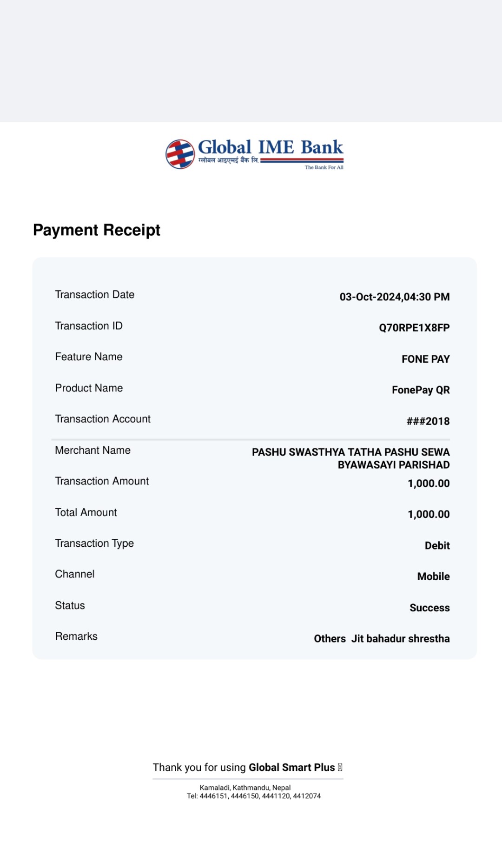The width and height of the screenshot is (502, 868).
Task: Click the Kamaladi, Kathmandu, Nepal address
Action: point(245,788)
